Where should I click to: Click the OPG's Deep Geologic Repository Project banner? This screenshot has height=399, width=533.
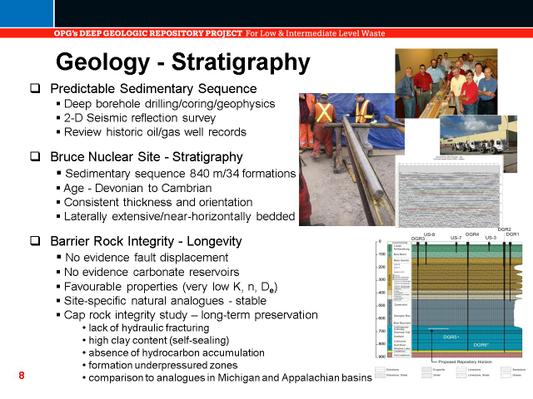pyautogui.click(x=219, y=33)
